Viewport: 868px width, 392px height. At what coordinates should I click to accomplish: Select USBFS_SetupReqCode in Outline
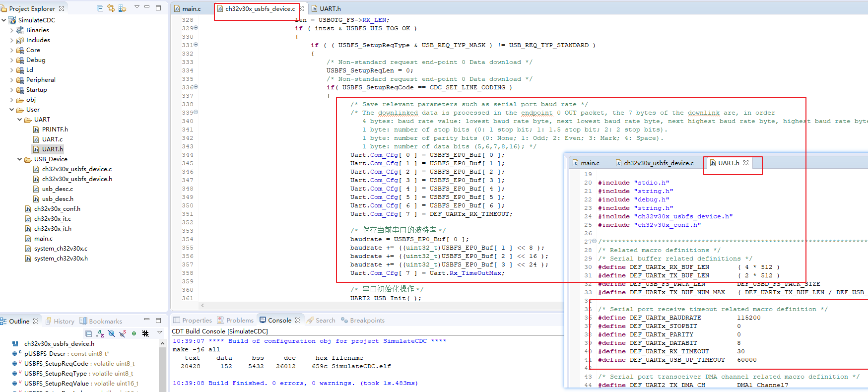pos(73,364)
